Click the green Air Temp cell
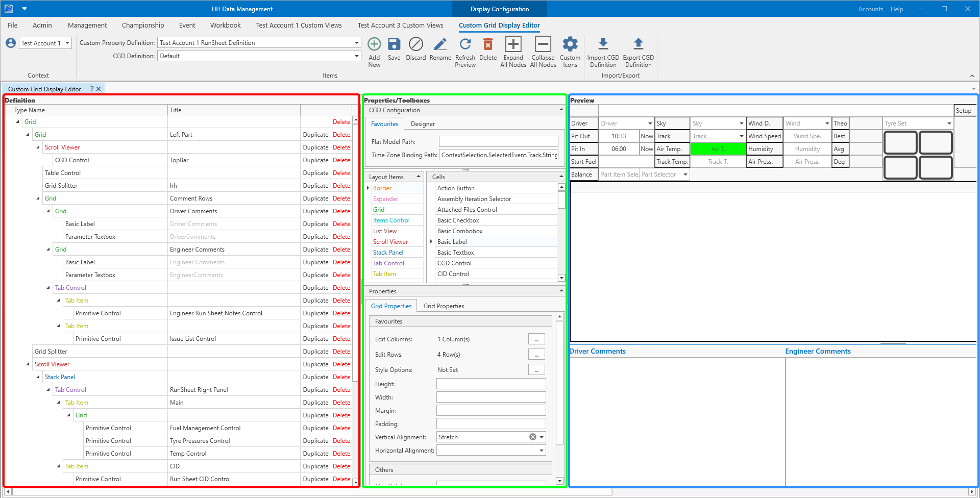Image resolution: width=980 pixels, height=498 pixels. point(718,149)
